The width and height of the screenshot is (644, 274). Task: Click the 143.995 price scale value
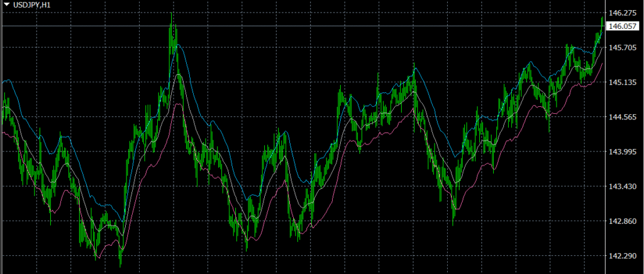(x=622, y=151)
